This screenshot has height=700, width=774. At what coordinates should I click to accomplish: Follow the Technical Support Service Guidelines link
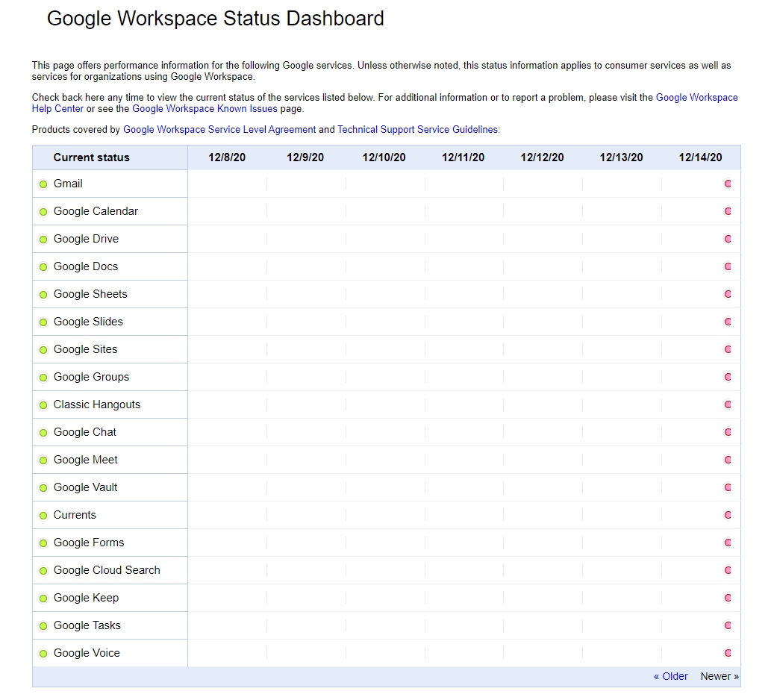418,130
